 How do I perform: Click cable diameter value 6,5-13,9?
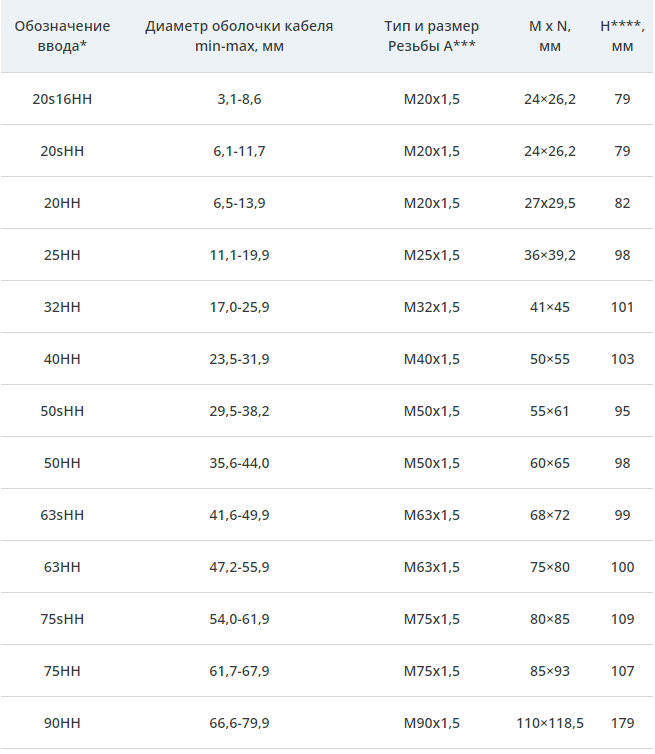239,203
